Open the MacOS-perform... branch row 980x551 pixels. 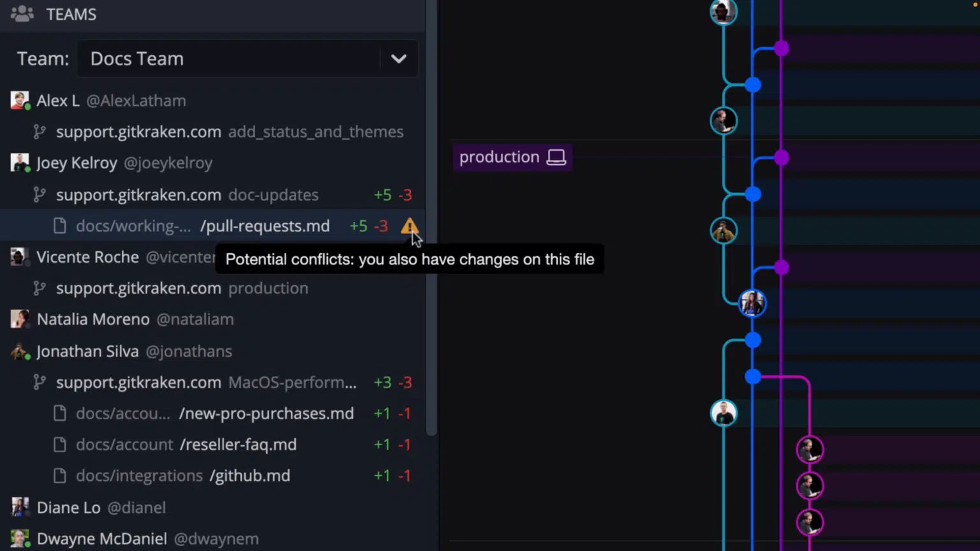pyautogui.click(x=212, y=383)
